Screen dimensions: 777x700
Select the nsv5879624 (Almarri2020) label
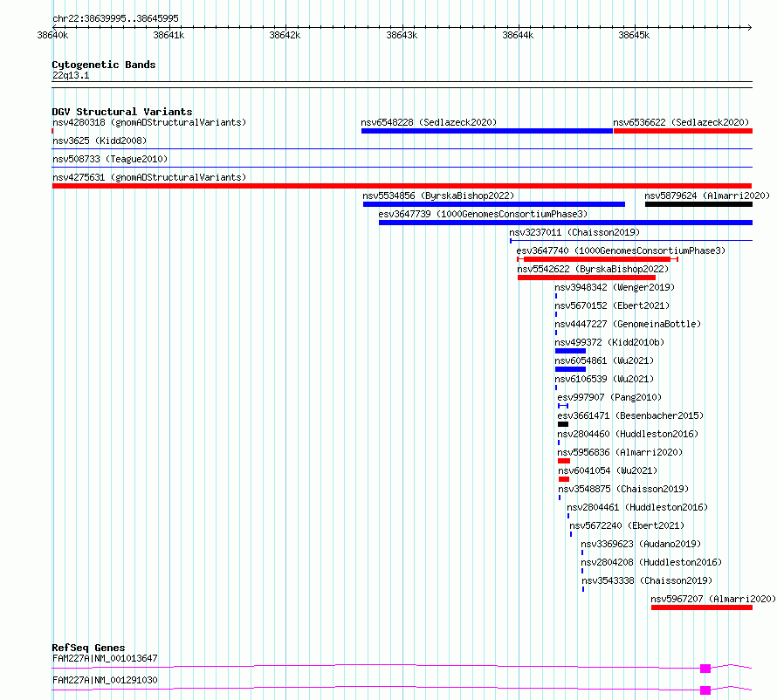tap(707, 196)
